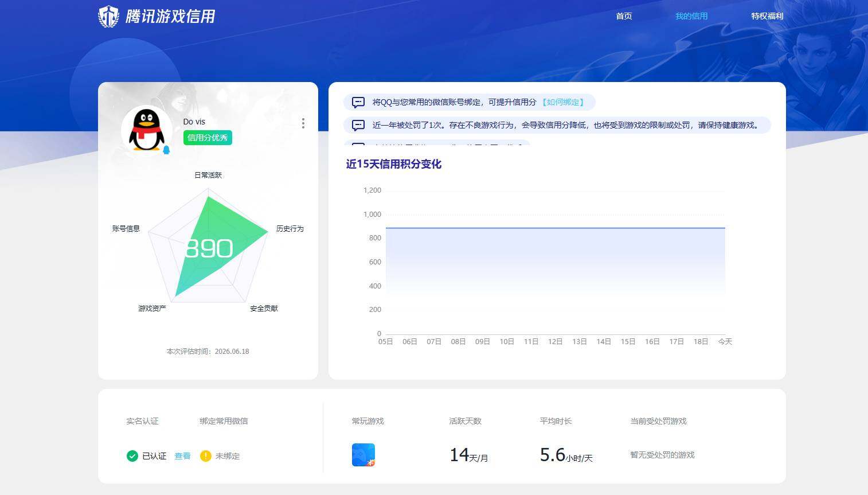The image size is (868, 495).
Task: Click the QQ penguin profile avatar
Action: tap(146, 131)
